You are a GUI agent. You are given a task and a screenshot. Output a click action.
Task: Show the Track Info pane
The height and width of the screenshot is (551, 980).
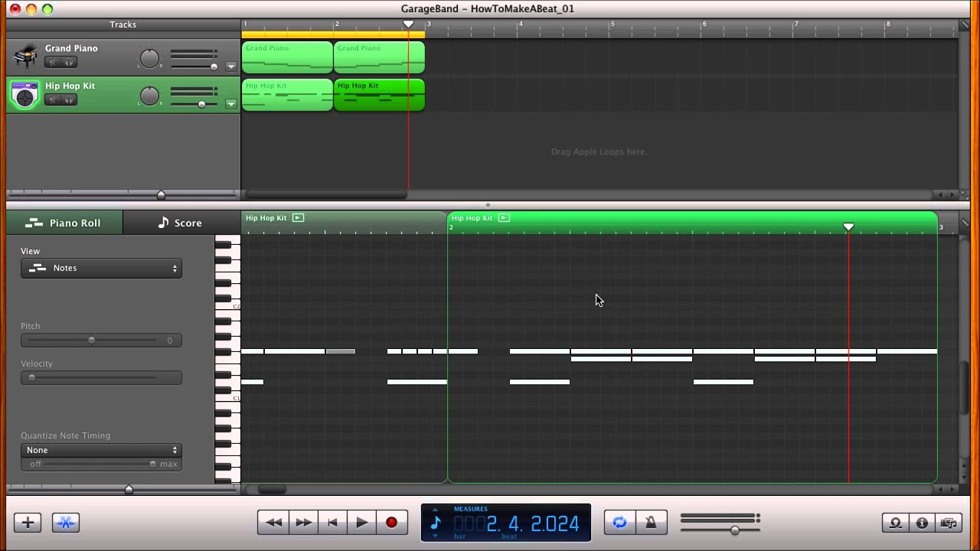pyautogui.click(x=922, y=523)
